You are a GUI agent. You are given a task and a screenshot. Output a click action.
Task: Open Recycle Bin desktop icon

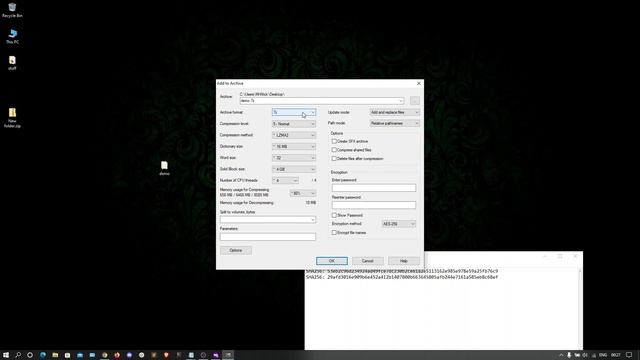pos(12,10)
